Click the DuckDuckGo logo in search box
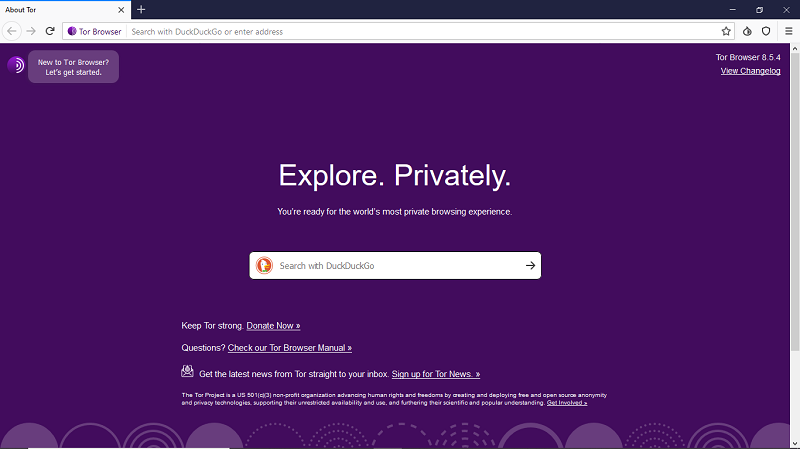 (265, 265)
